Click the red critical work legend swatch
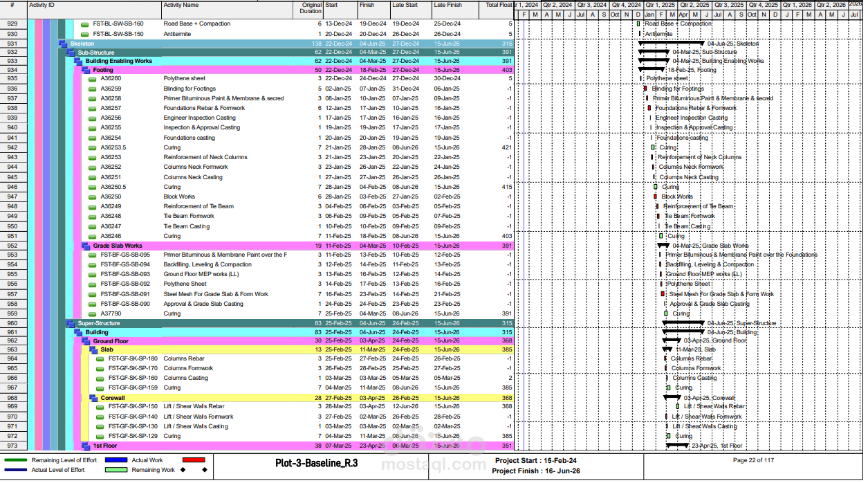The height and width of the screenshot is (483, 868). (194, 459)
